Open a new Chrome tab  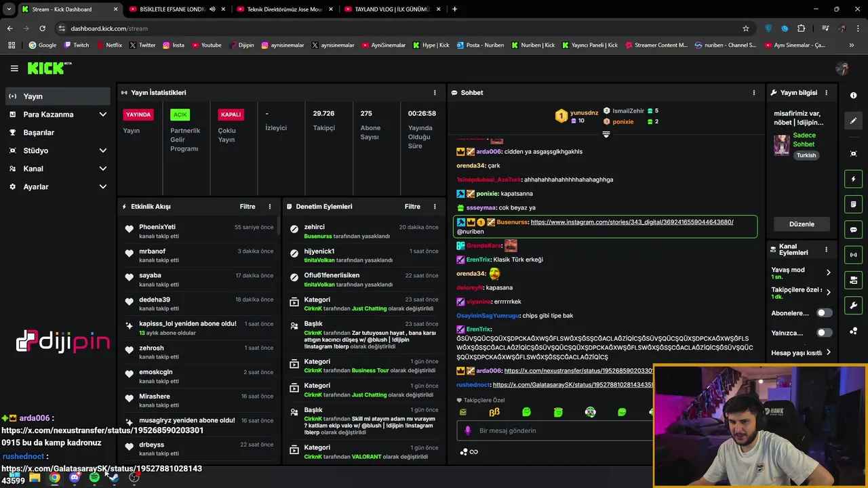[x=454, y=9]
